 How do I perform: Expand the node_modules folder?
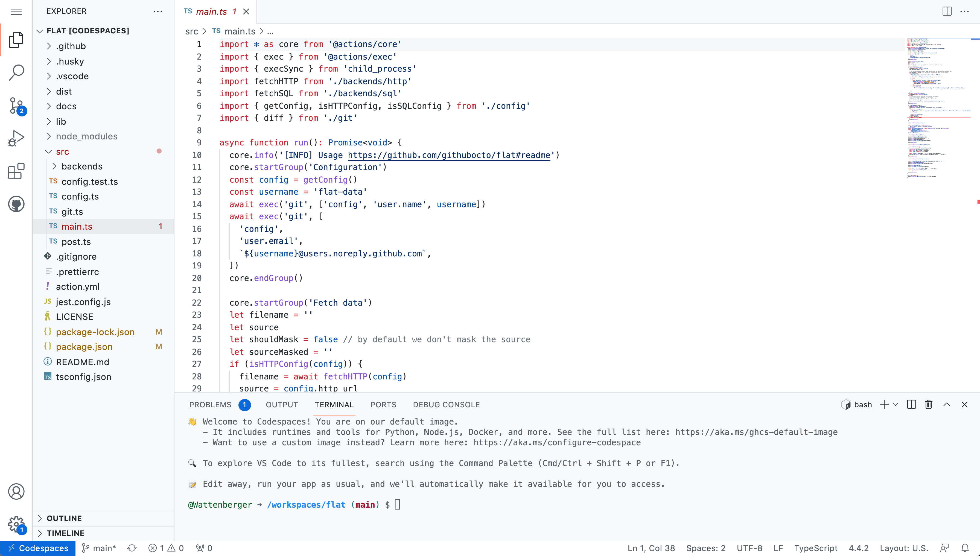tap(87, 136)
